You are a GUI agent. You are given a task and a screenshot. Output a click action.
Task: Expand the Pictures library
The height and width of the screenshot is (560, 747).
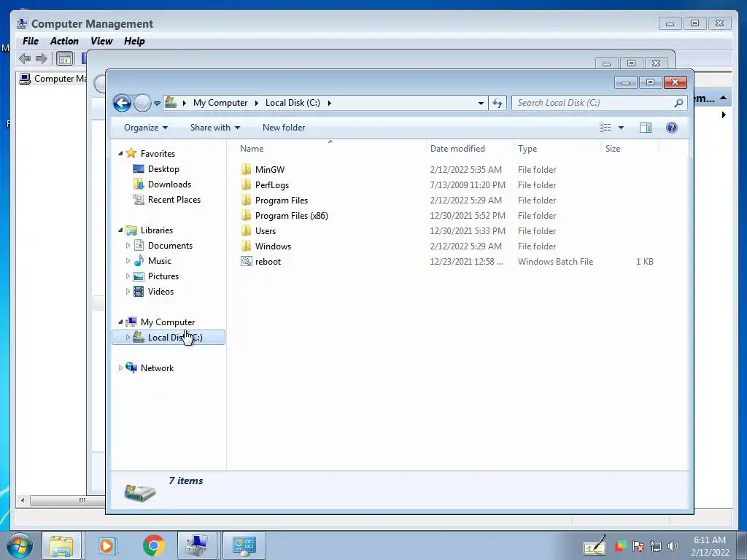[128, 276]
